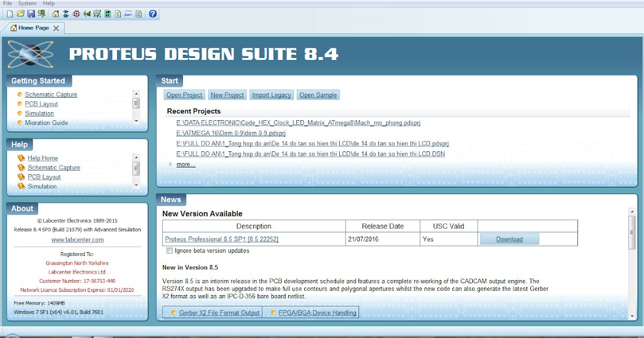Open the Bill of Materials dollar icon
Image resolution: width=644 pixels, height=338 pixels.
coord(118,14)
